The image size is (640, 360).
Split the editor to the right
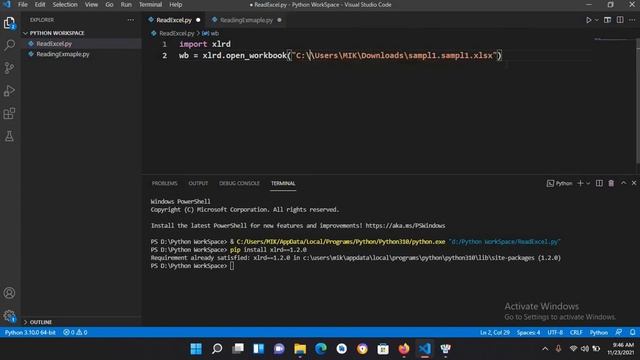point(620,20)
